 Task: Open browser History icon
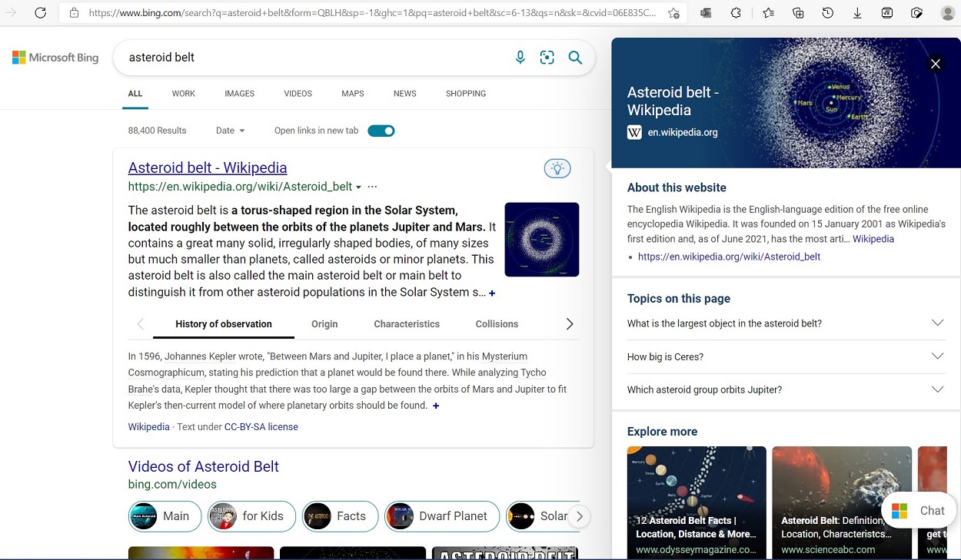click(828, 13)
